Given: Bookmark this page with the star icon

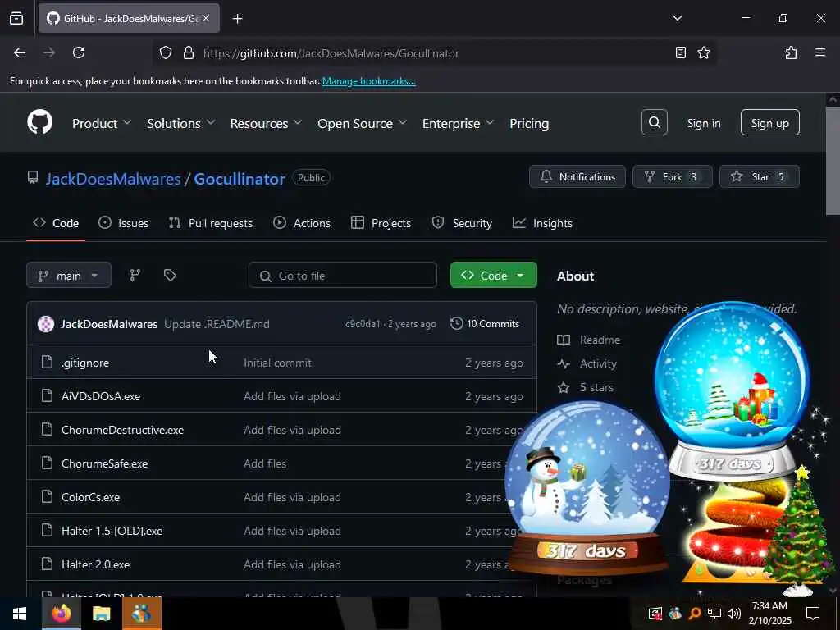Looking at the screenshot, I should tap(704, 52).
